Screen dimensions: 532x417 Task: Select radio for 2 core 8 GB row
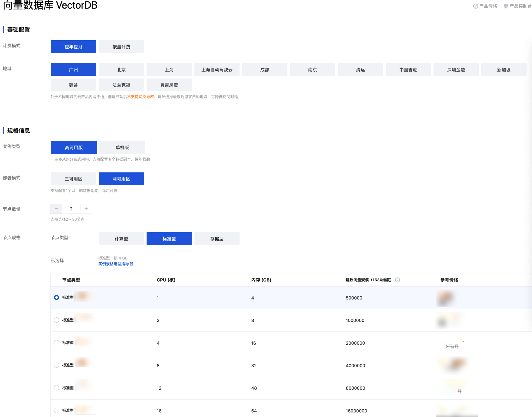click(57, 320)
